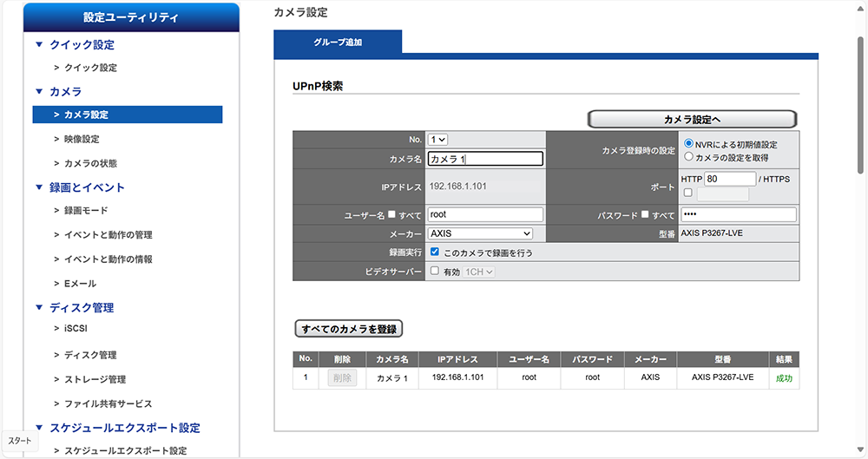Click AXIS P3267-LVE cell in results table
The height and width of the screenshot is (459, 868).
coord(722,377)
